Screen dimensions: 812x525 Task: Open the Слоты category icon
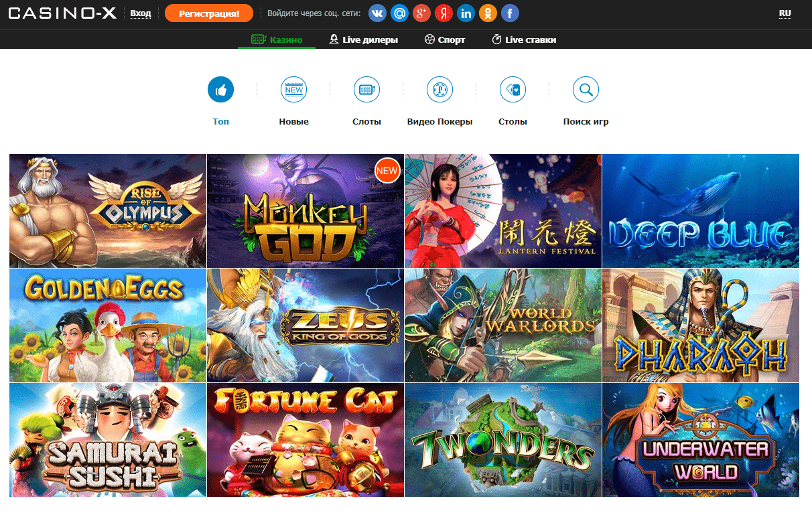click(x=366, y=89)
